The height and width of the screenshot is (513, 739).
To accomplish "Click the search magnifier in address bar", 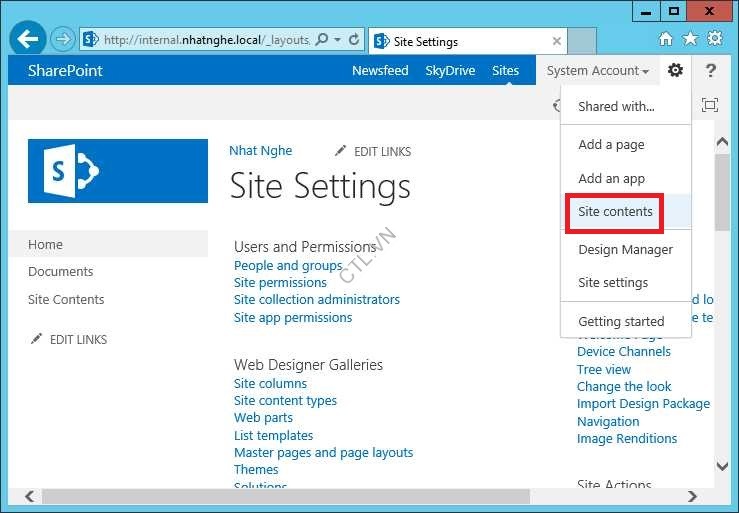I will coord(321,40).
